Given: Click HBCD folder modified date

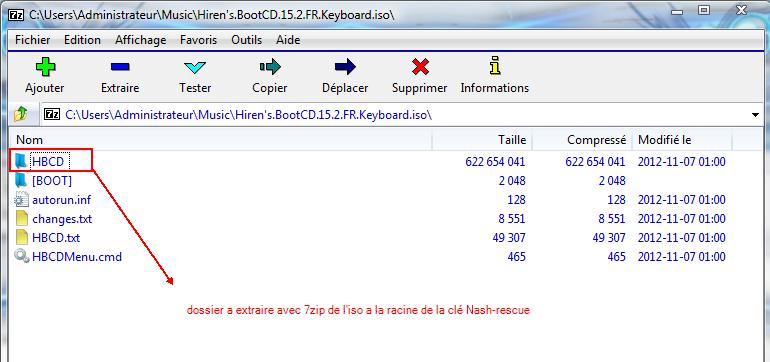Looking at the screenshot, I should click(682, 162).
